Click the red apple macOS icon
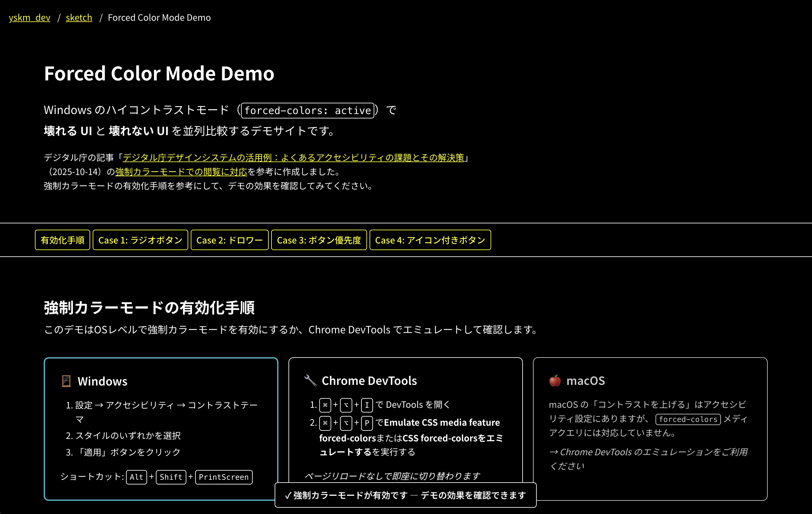Screen dimensions: 812x514 pos(555,380)
